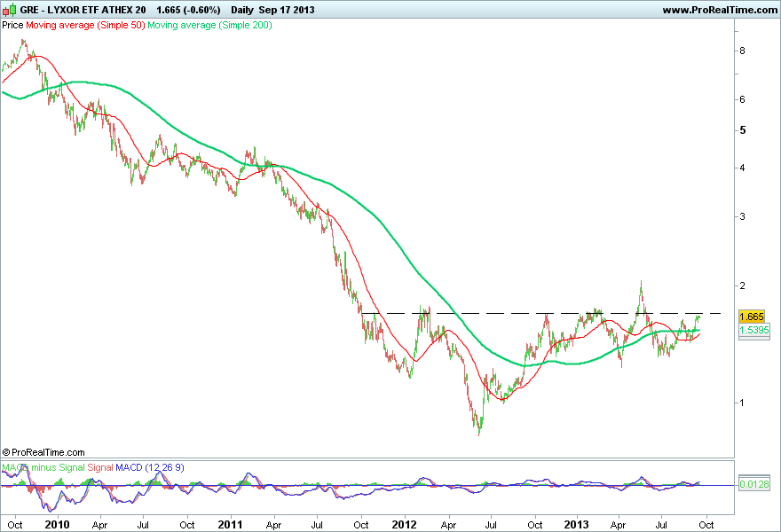
Task: Click the GRE - LYXOR ETF ATHEX 20 title
Action: pyautogui.click(x=83, y=10)
